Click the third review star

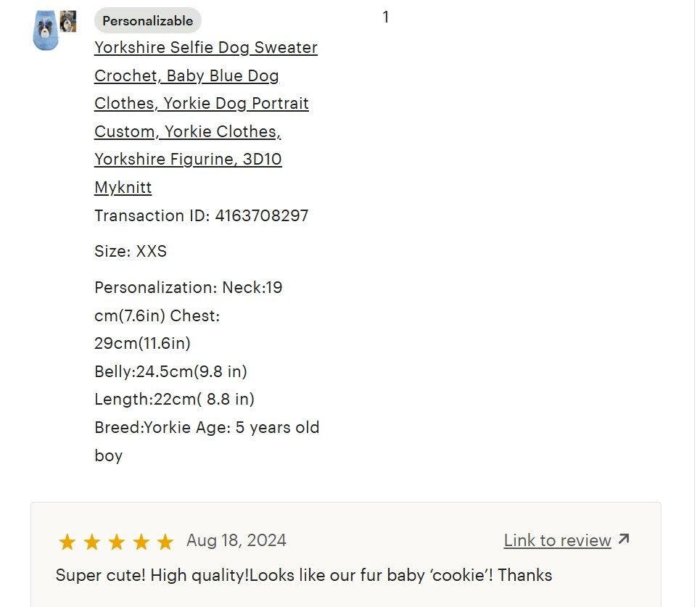(x=116, y=542)
